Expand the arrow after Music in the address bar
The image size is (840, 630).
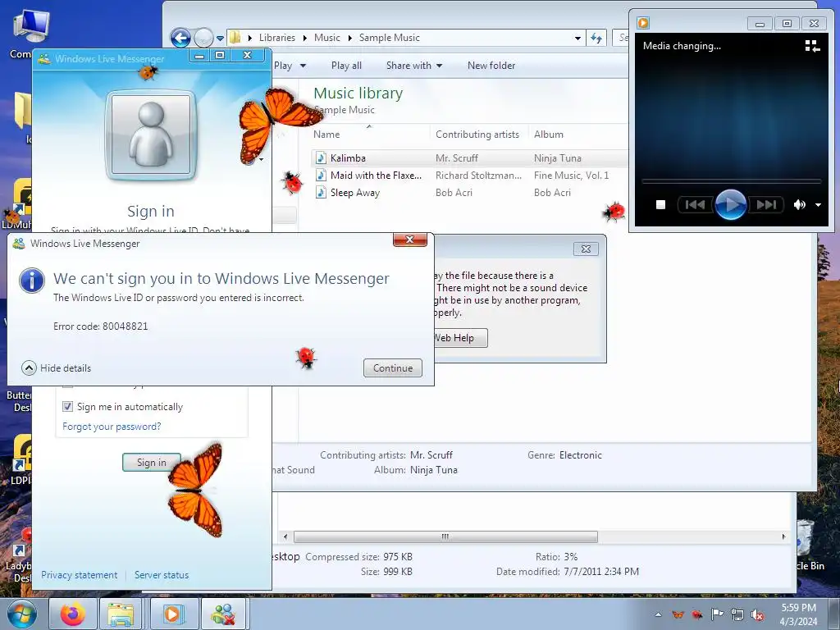click(349, 38)
